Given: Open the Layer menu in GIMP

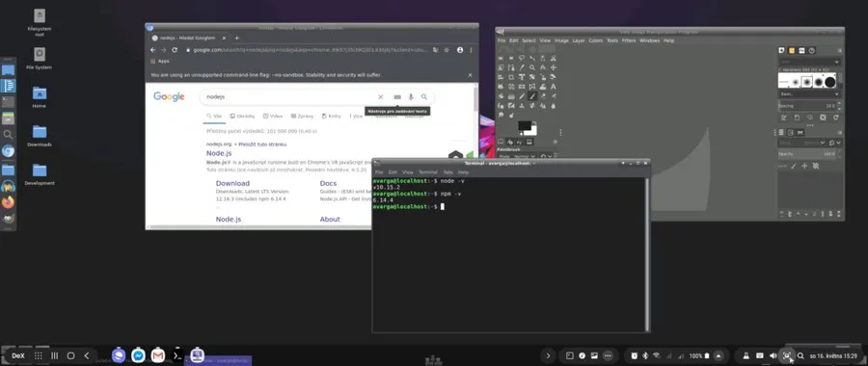Looking at the screenshot, I should [579, 40].
